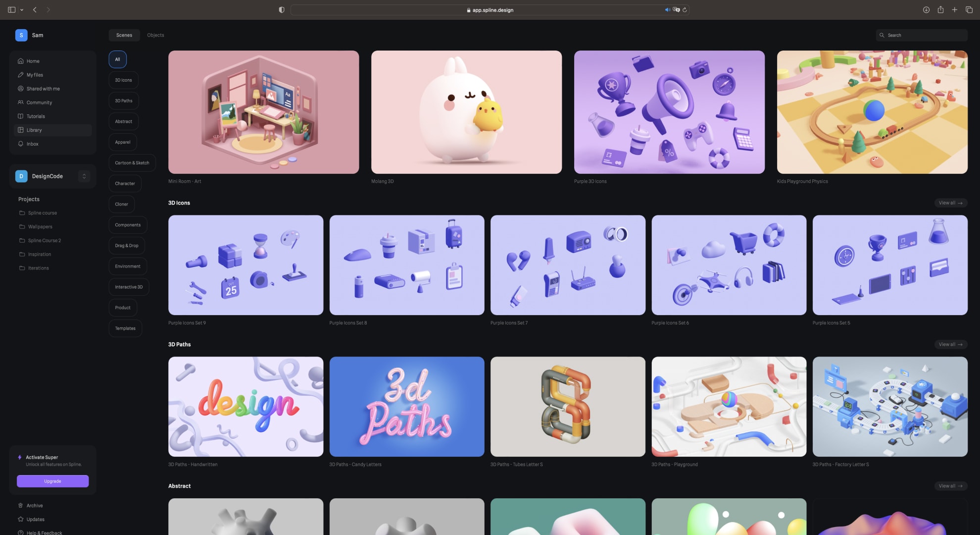
Task: Select the Interactive 3D filter pill
Action: (129, 287)
